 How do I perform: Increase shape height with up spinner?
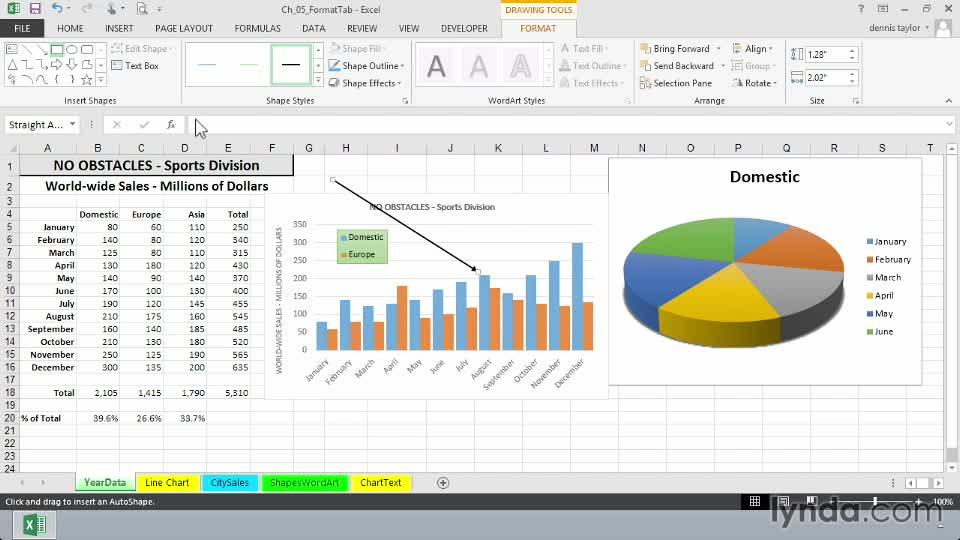click(852, 51)
